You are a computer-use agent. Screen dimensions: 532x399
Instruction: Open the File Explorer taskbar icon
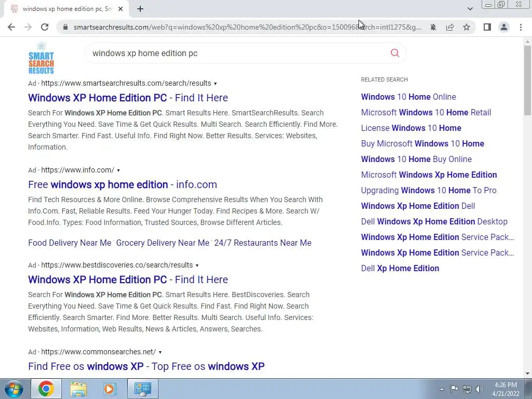pyautogui.click(x=78, y=389)
